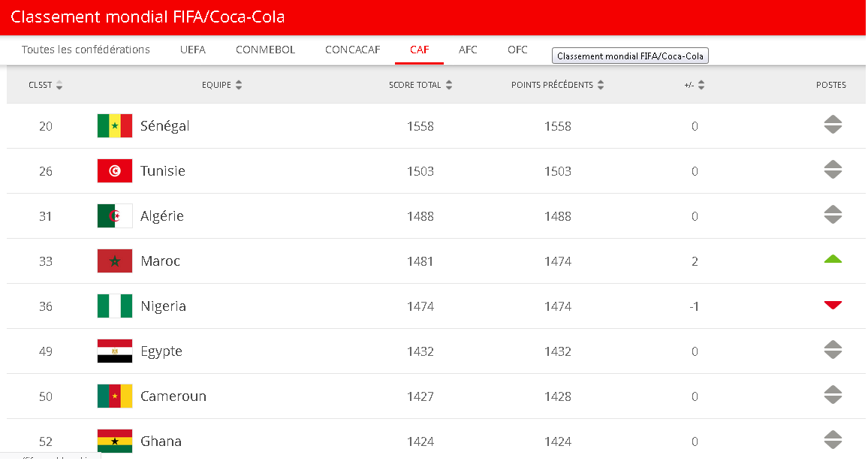The width and height of the screenshot is (868, 461).
Task: Open the Maroc team link
Action: (161, 261)
